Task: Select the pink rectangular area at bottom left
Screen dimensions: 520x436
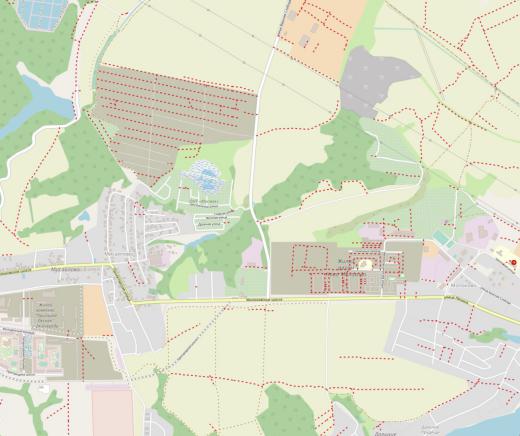Action: tap(112, 412)
